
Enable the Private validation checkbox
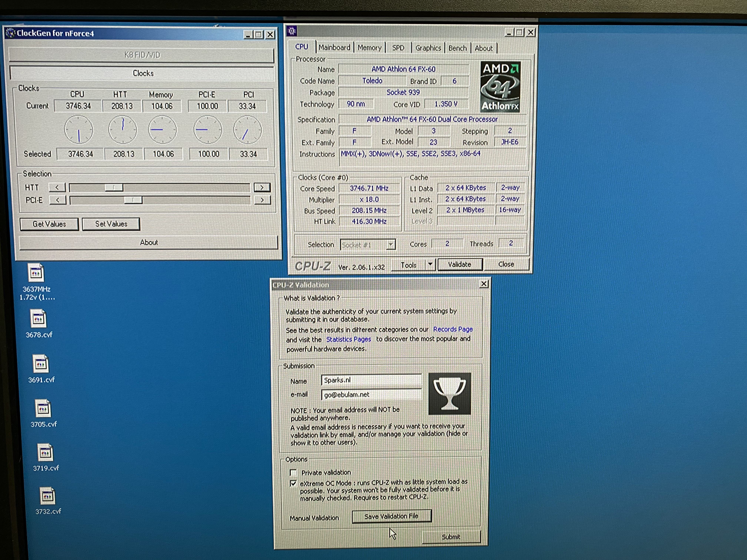click(x=293, y=473)
